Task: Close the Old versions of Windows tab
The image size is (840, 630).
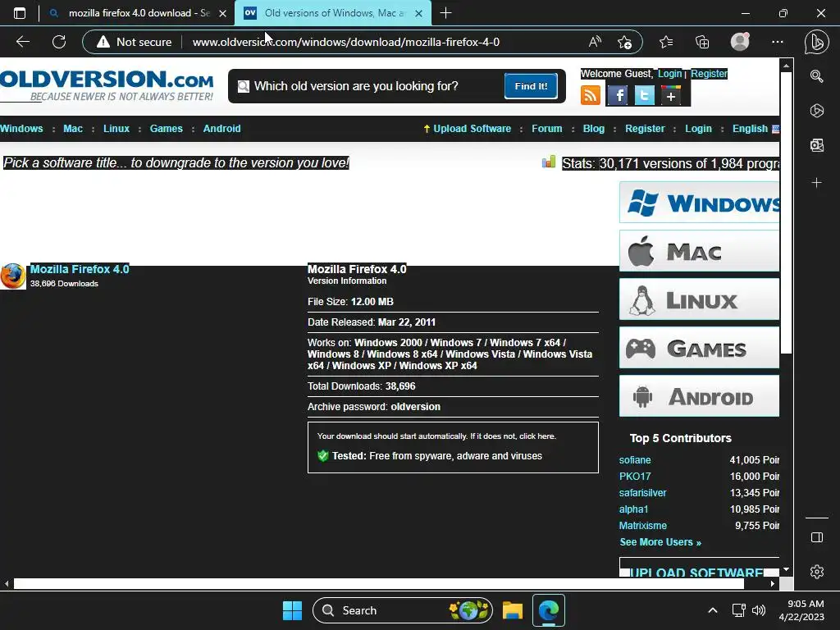Action: click(x=419, y=13)
